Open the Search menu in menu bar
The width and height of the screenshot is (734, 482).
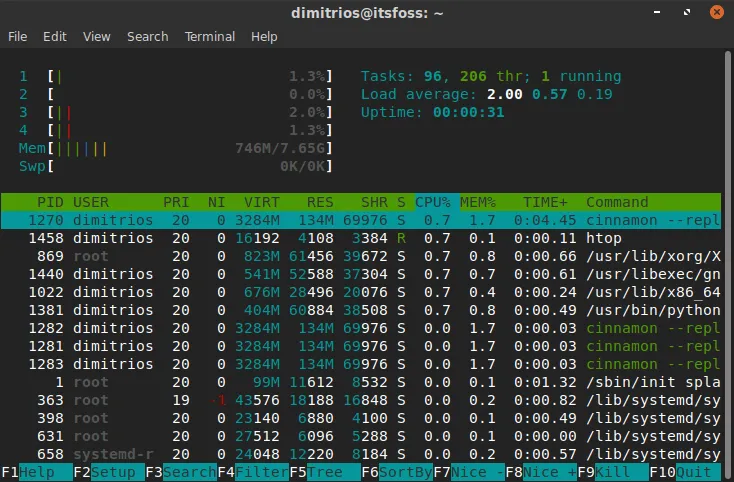click(x=147, y=36)
